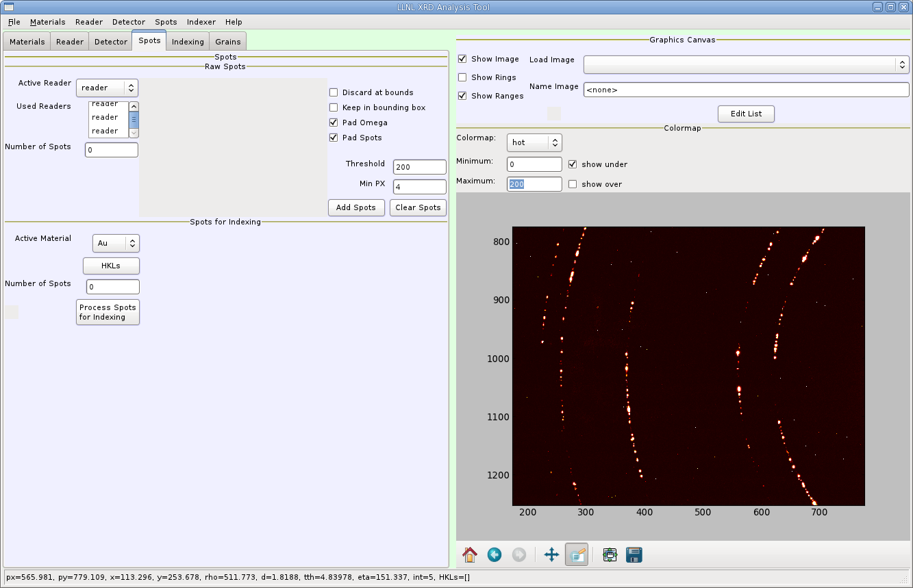913x588 pixels.
Task: Switch to the Detector tab
Action: 111,42
